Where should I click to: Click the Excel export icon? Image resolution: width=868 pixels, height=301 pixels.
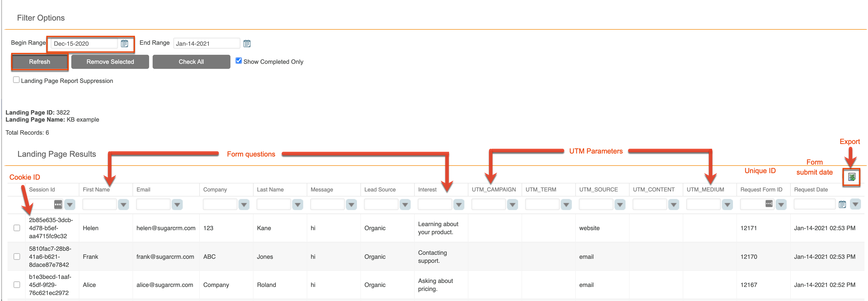(851, 177)
